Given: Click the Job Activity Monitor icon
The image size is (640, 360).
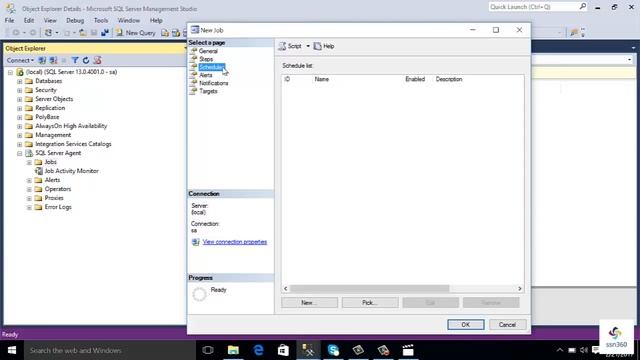Looking at the screenshot, I should pos(39,171).
